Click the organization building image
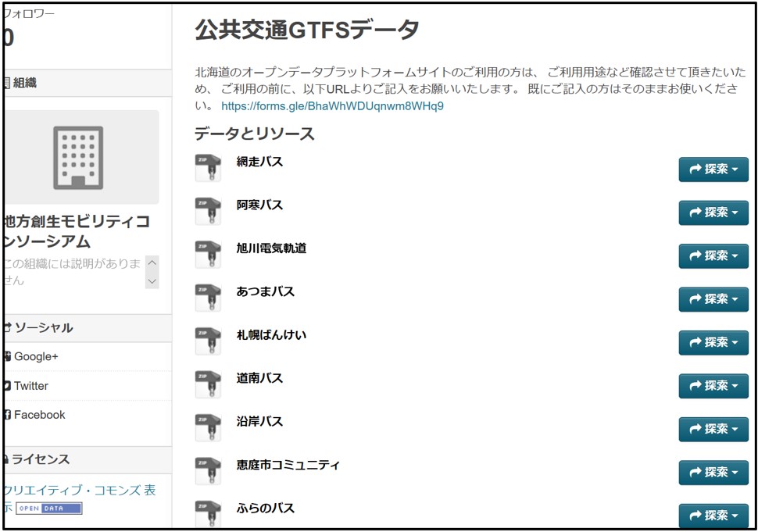This screenshot has height=532, width=758. tap(78, 158)
